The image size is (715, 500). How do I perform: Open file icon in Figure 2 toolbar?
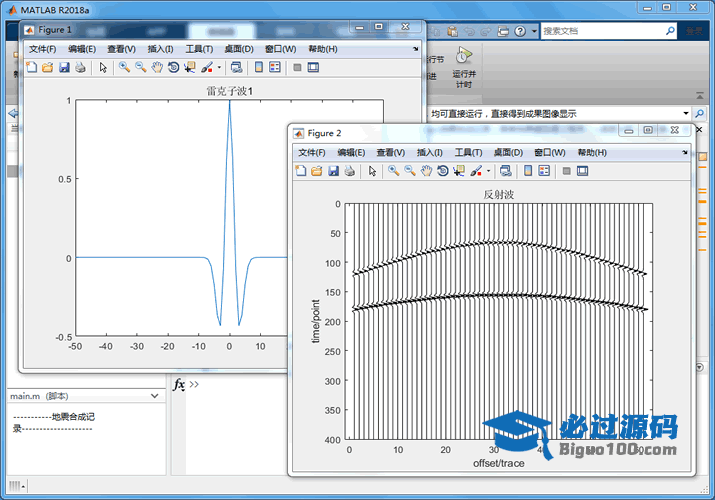pyautogui.click(x=316, y=171)
